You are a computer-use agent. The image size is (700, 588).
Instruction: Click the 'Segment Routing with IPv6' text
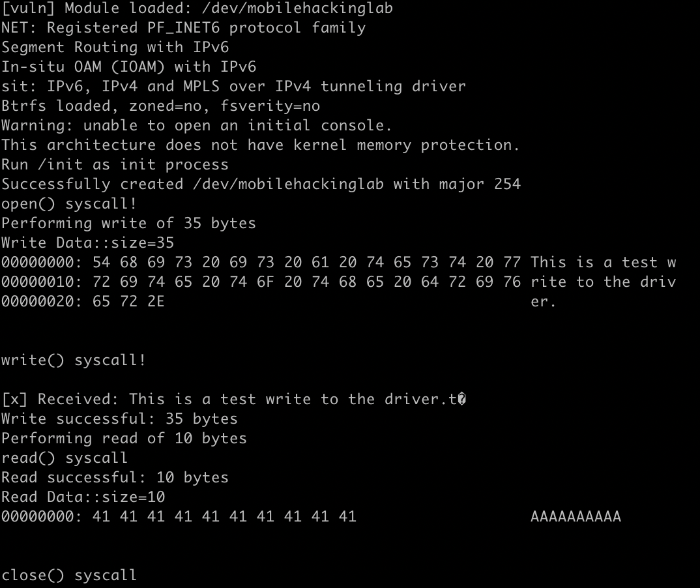(x=115, y=48)
